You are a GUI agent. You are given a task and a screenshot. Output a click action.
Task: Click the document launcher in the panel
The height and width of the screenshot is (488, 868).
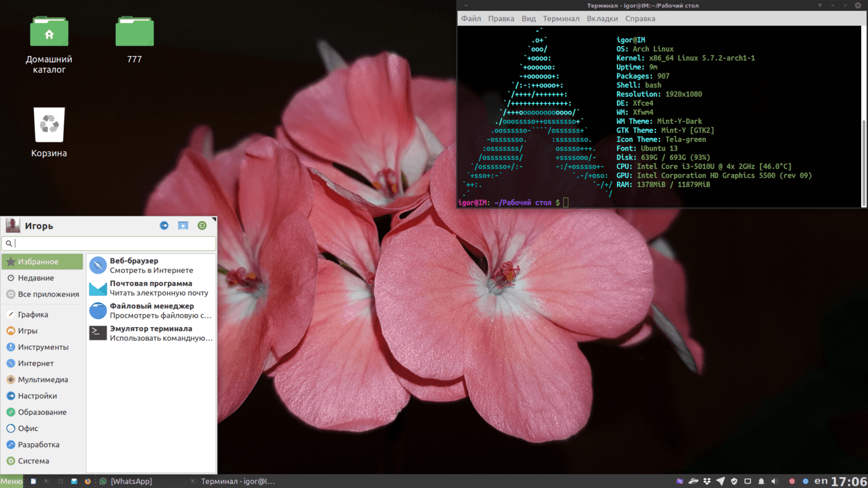coord(33,481)
